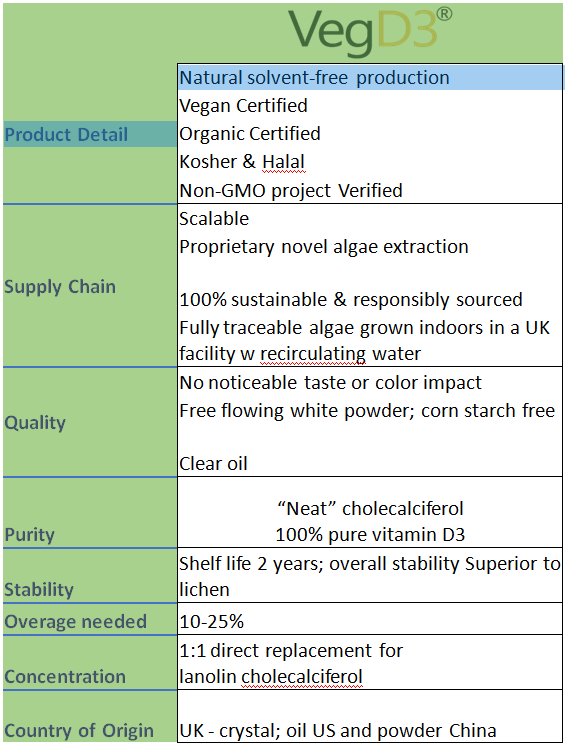Image resolution: width=565 pixels, height=745 pixels.
Task: Select the Country of Origin value cell
Action: click(x=370, y=716)
